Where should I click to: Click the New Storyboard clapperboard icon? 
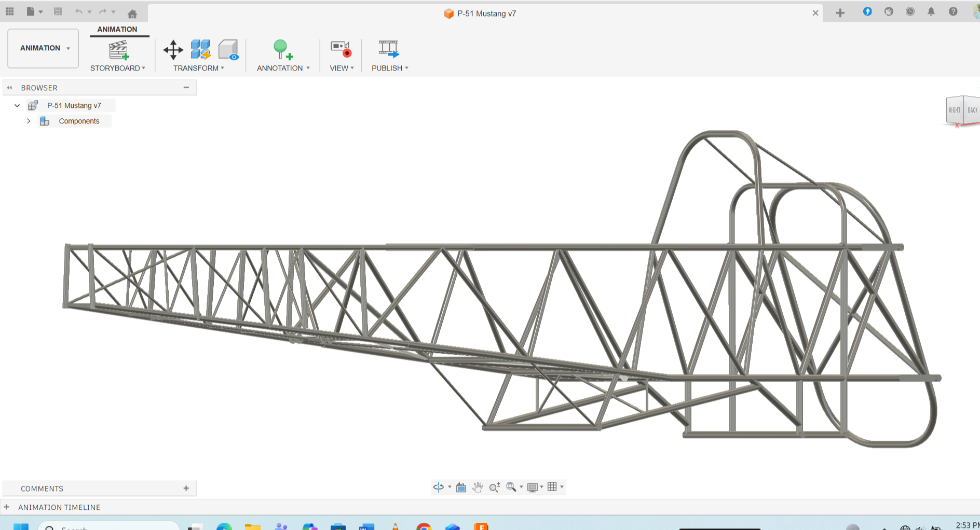(118, 50)
